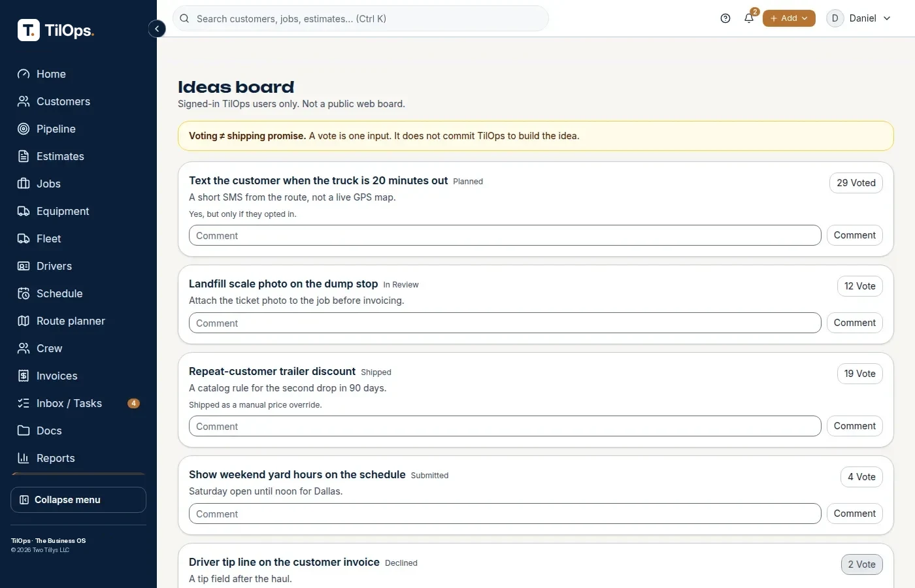The height and width of the screenshot is (588, 915).
Task: Submit comment on the truck SMS idea
Action: tap(855, 235)
